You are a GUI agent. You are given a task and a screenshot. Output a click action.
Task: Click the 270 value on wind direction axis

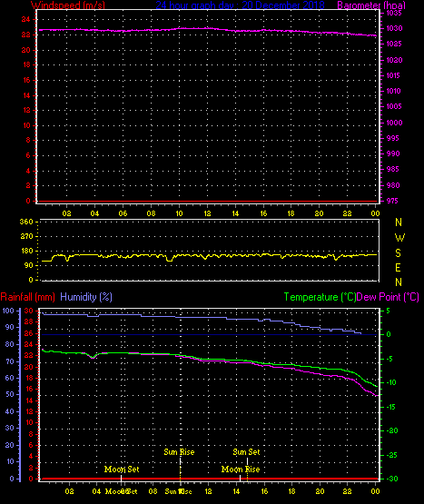point(26,237)
